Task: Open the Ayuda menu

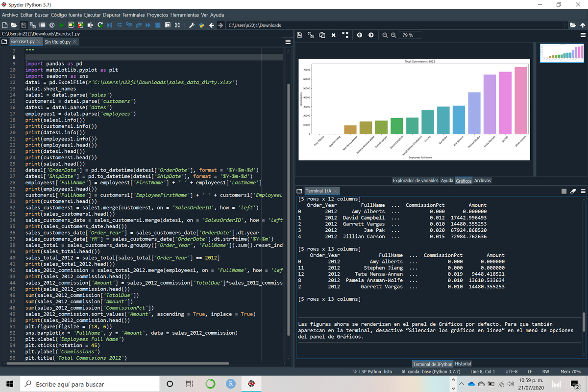Action: [x=217, y=15]
